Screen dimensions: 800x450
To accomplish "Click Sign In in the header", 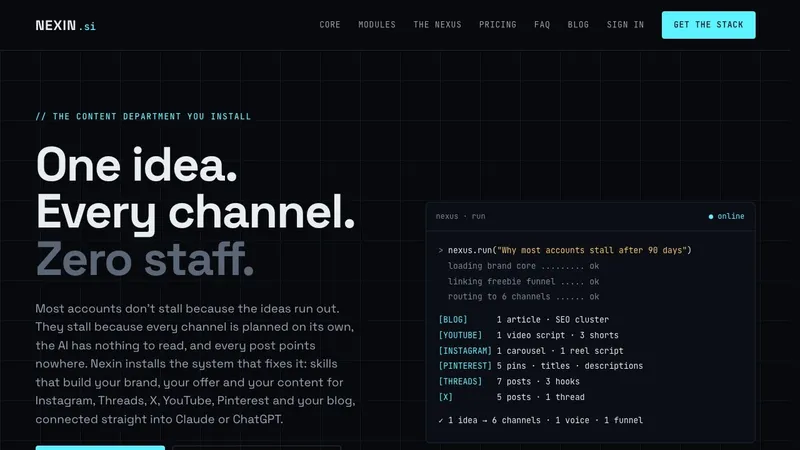I will 625,24.
